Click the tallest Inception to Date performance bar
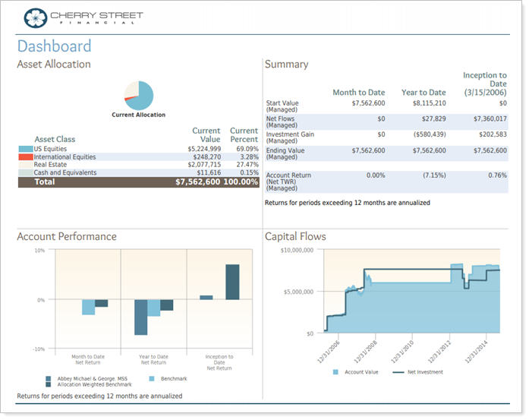This screenshot has height=420, width=529. [x=232, y=282]
